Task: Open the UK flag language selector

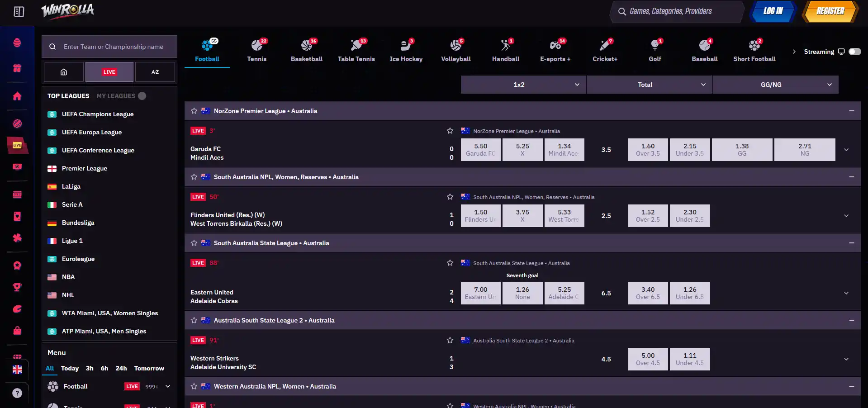Action: click(x=17, y=370)
